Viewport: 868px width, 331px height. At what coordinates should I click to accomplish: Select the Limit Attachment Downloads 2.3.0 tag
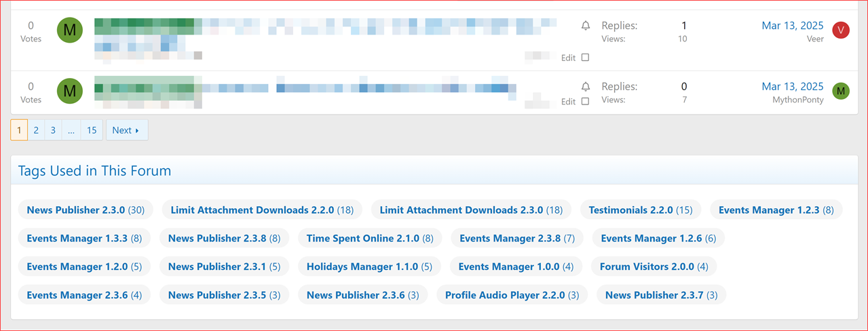pyautogui.click(x=472, y=210)
